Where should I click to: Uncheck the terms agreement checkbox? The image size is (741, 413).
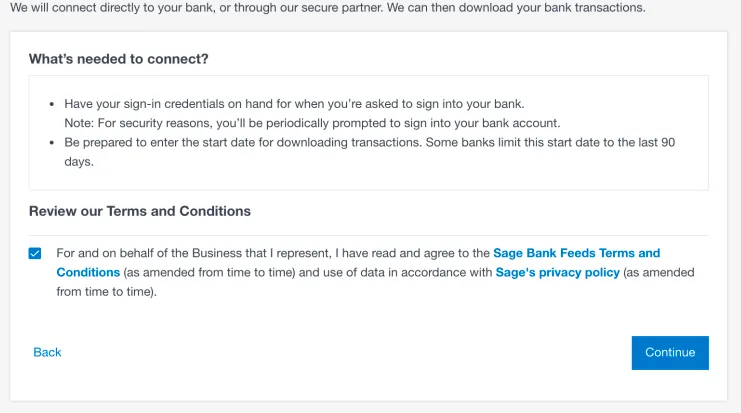(35, 254)
